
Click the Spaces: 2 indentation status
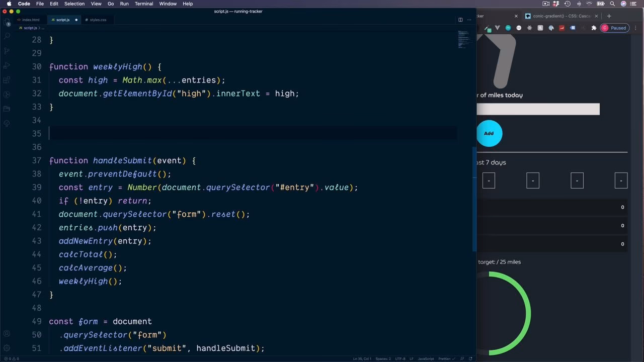tap(383, 358)
